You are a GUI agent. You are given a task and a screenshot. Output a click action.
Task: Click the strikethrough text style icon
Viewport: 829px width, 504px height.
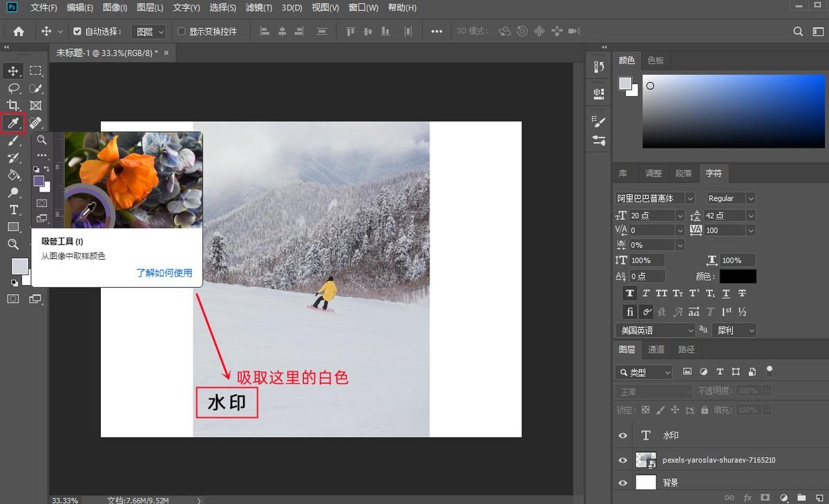tap(743, 293)
